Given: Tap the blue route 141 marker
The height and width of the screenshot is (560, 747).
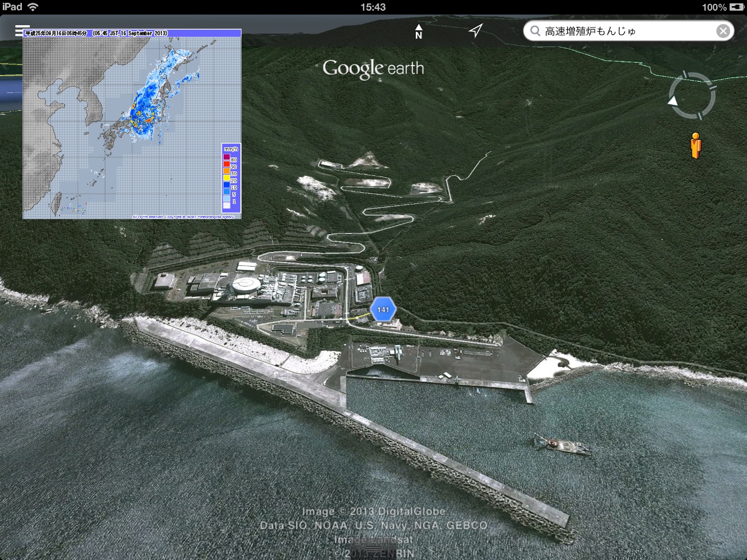Looking at the screenshot, I should point(383,309).
